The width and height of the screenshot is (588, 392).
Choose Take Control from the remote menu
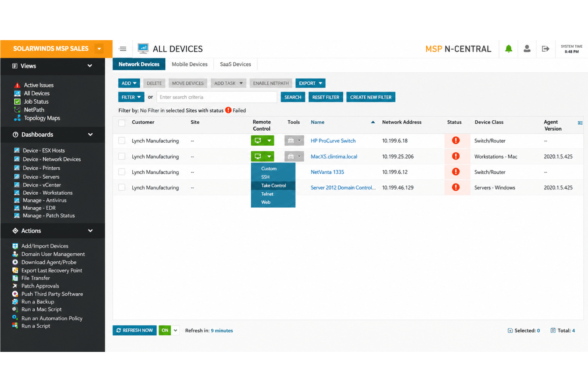273,185
